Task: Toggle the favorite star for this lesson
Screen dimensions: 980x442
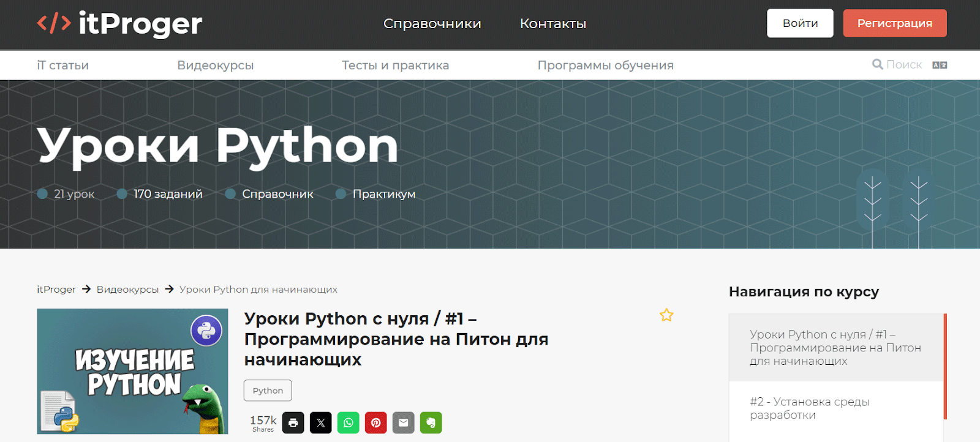Action: pos(666,315)
